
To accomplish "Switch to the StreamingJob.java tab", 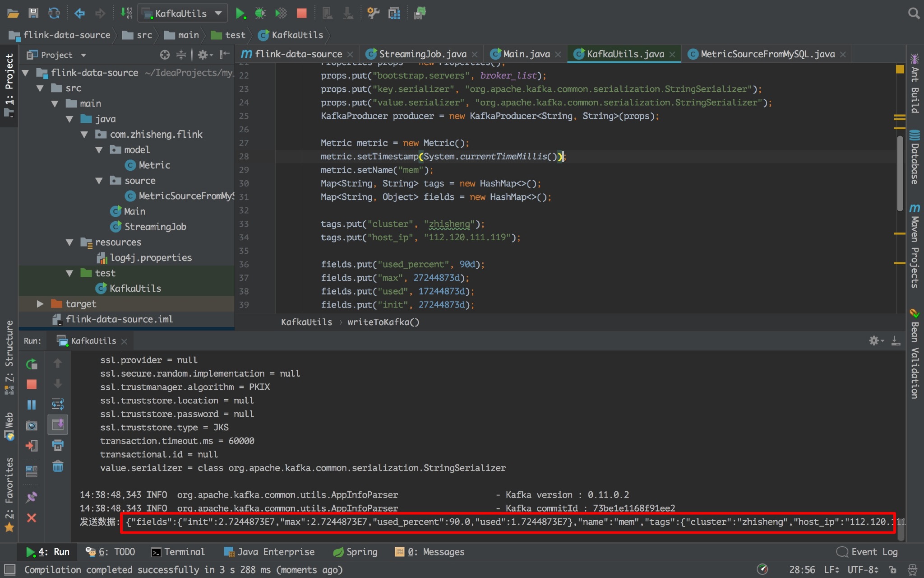I will point(422,54).
